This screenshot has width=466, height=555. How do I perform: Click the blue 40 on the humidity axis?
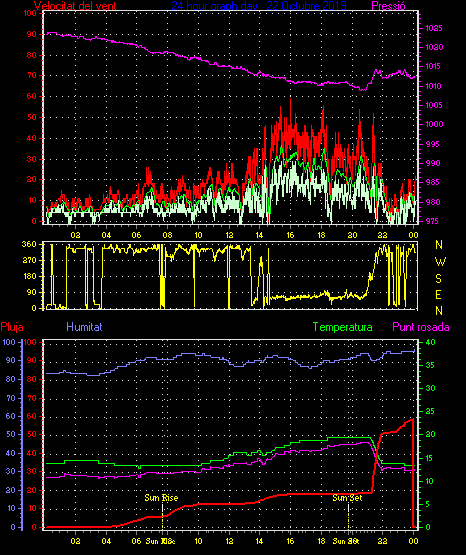11,453
